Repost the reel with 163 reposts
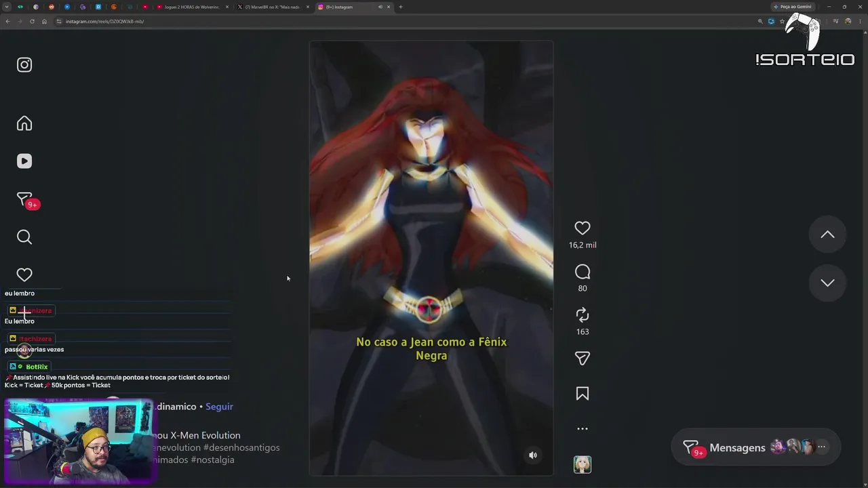 (583, 315)
